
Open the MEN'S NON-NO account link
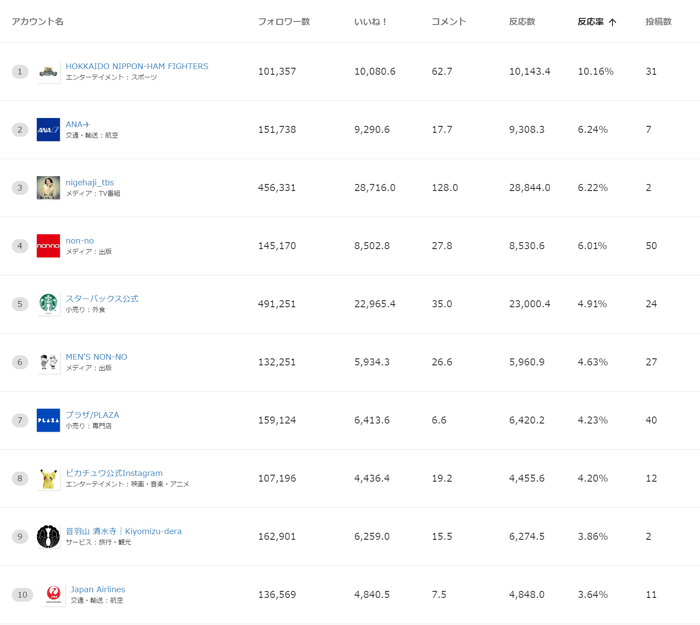[x=96, y=357]
